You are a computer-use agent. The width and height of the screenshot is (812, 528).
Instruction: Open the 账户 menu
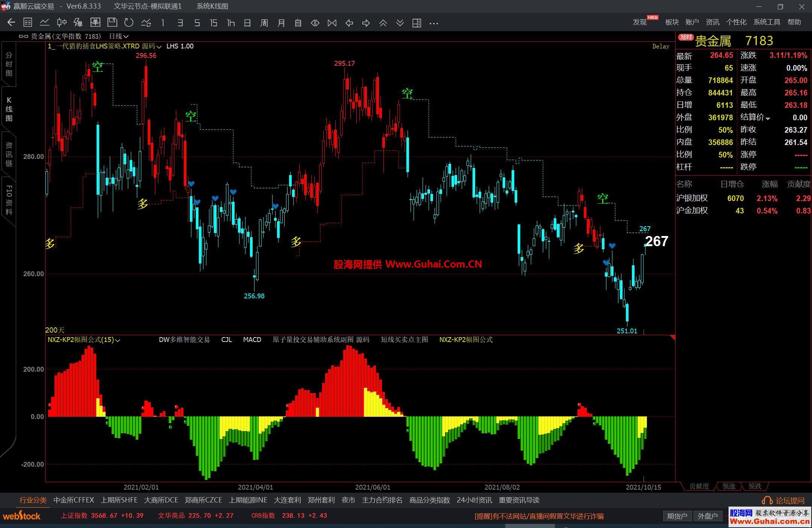[692, 22]
